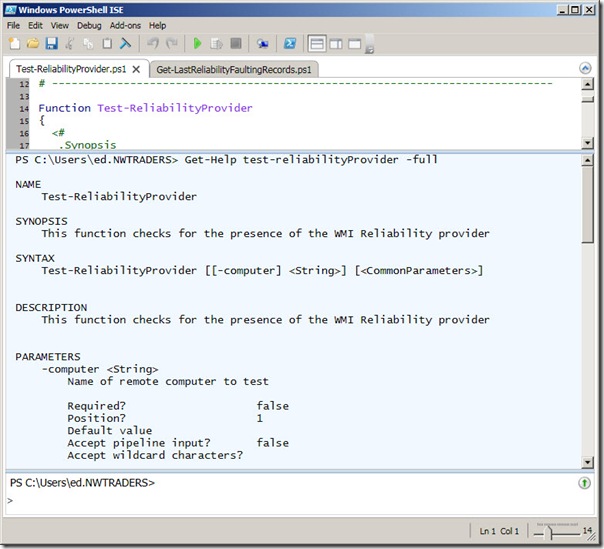Image resolution: width=604 pixels, height=549 pixels.
Task: Click the SYNTAX heading in output
Action: 35,258
